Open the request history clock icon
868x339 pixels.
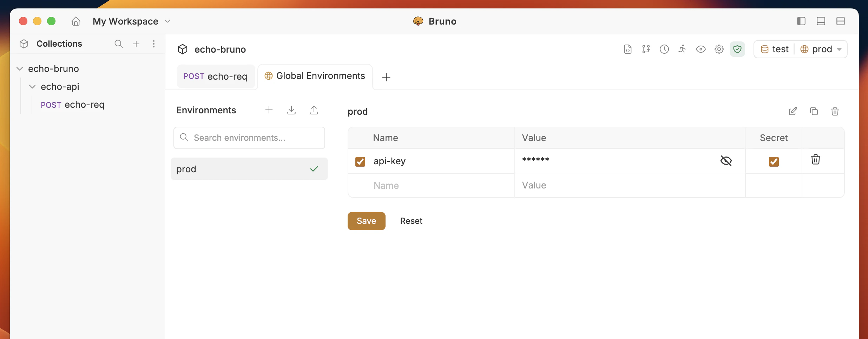coord(664,49)
